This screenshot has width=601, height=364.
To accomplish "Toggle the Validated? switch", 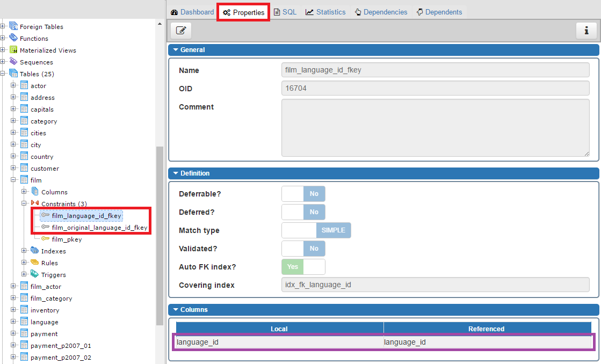I will tap(303, 249).
